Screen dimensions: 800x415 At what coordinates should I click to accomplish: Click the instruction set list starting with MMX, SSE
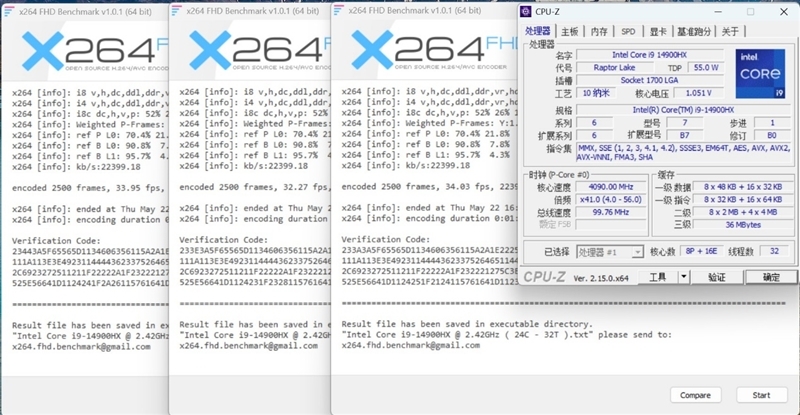tap(684, 153)
